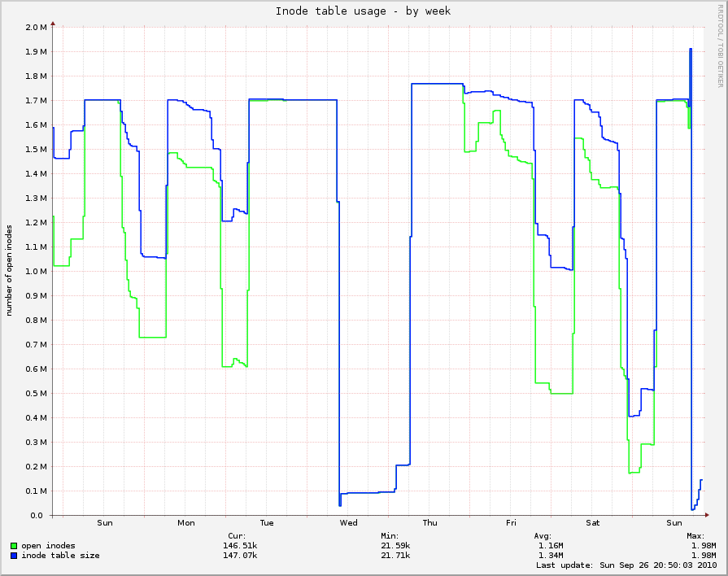The image size is (728, 576).
Task: Click the green open inodes legend swatch
Action: pyautogui.click(x=14, y=546)
